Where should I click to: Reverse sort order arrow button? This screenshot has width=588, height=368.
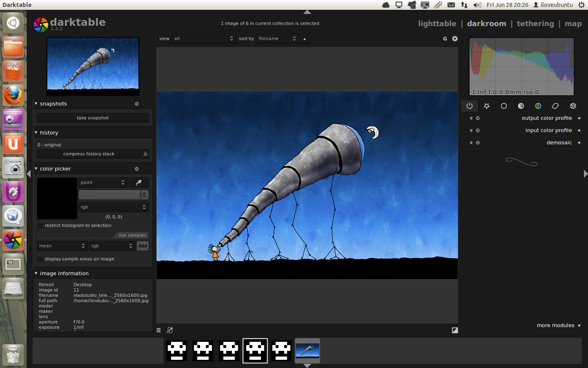point(305,38)
